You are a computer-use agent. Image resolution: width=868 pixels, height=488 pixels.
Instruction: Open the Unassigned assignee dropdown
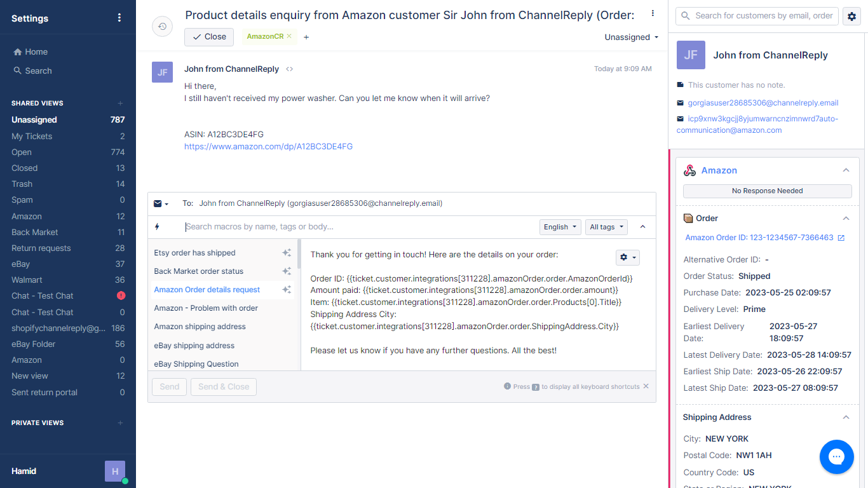pos(632,37)
